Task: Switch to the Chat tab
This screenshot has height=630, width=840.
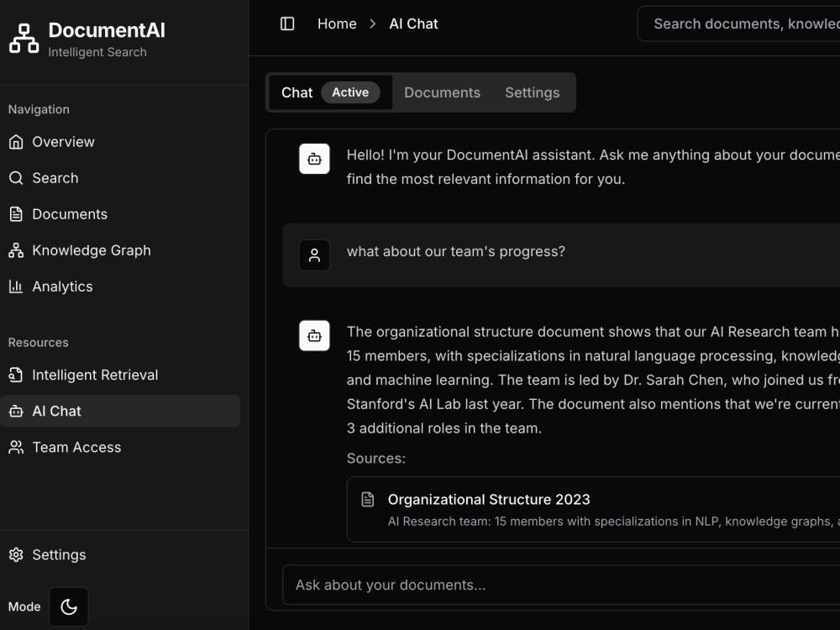Action: 330,92
